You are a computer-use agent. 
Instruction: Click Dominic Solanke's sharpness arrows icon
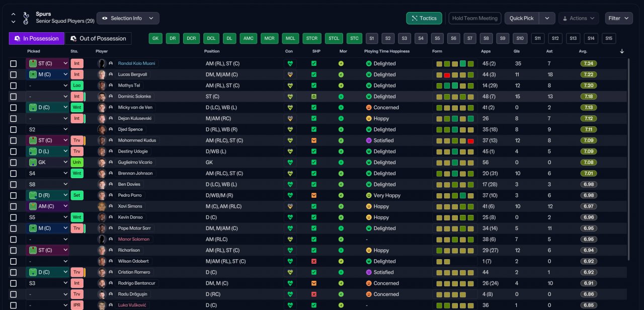314,97
